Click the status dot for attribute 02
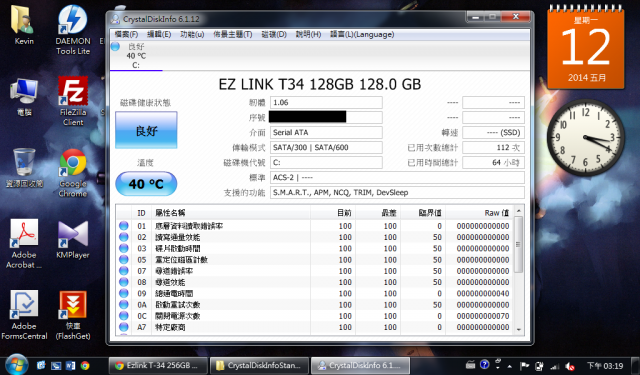The height and width of the screenshot is (375, 640). (x=124, y=237)
